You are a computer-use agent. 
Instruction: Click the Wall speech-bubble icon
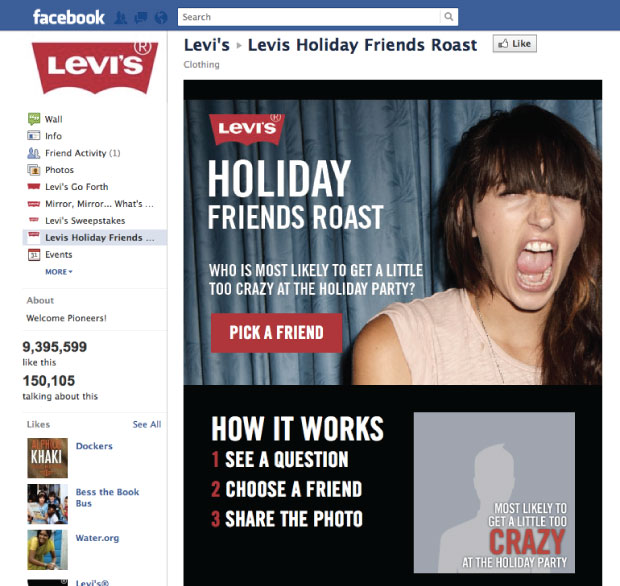[34, 119]
